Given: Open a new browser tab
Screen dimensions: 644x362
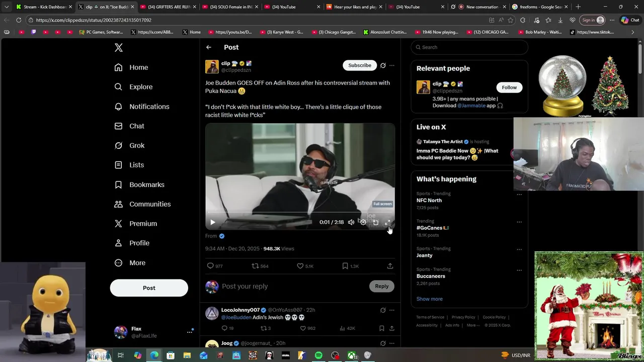Looking at the screenshot, I should 578,7.
